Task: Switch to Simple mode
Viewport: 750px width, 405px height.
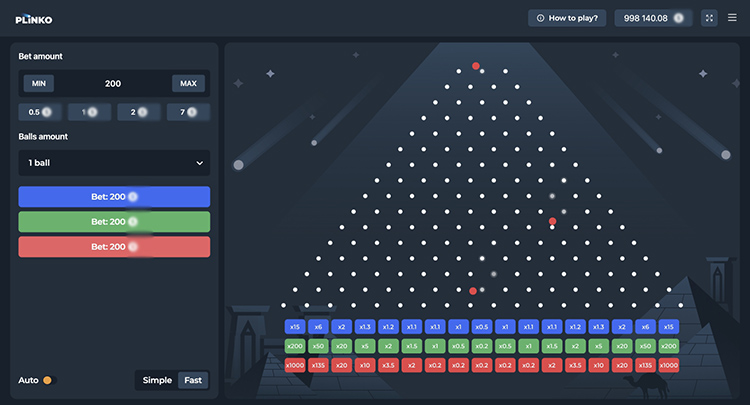Action: pyautogui.click(x=157, y=380)
